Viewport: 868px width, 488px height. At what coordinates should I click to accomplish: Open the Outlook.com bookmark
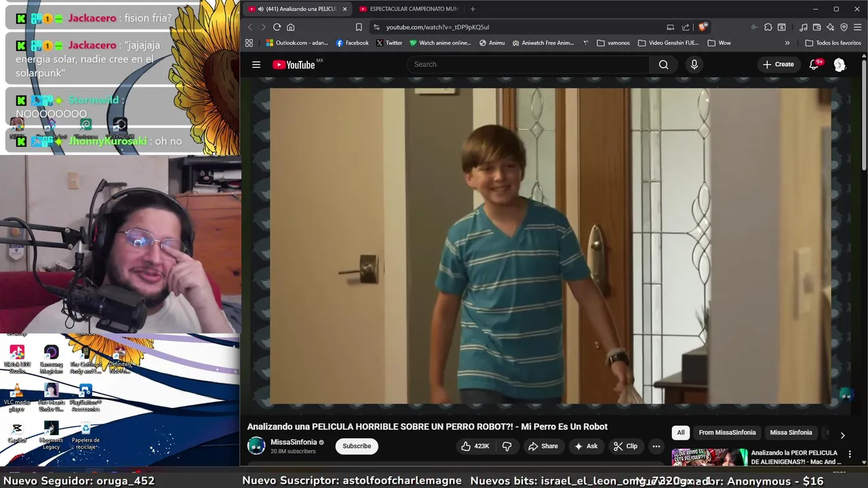[296, 43]
